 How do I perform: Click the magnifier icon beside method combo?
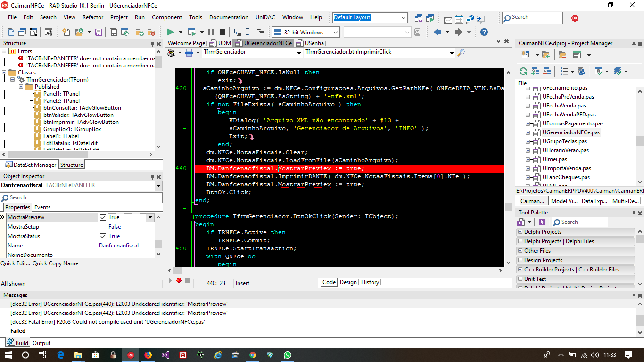(x=461, y=52)
